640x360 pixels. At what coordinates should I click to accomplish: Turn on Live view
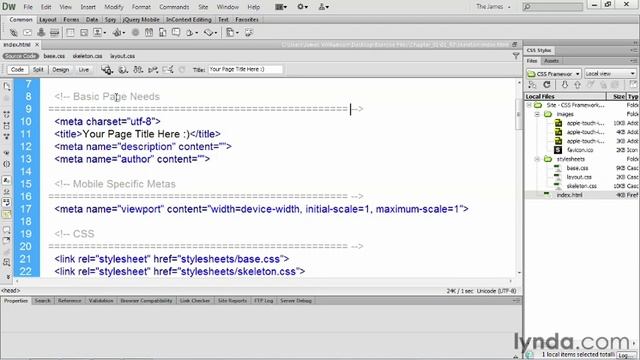coord(84,70)
